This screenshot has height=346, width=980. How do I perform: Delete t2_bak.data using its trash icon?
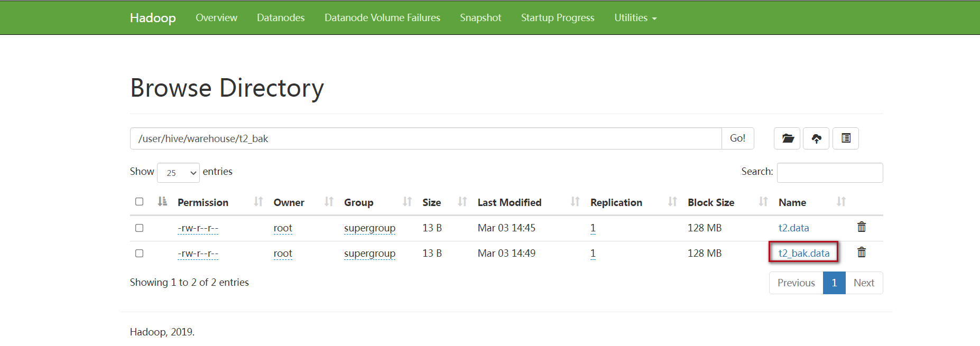pos(862,253)
